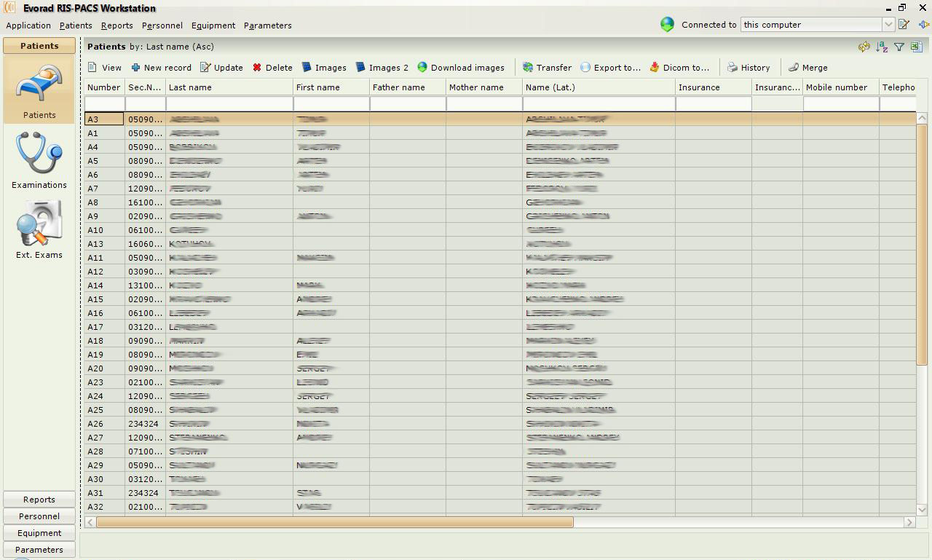Open the Application menu
The height and width of the screenshot is (560, 932).
pyautogui.click(x=28, y=25)
